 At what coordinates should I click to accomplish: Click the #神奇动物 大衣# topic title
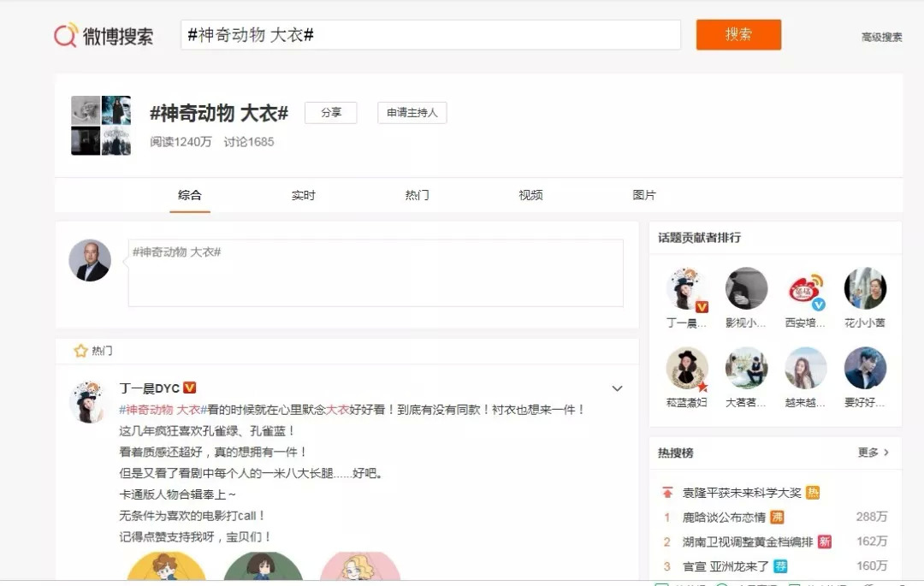[x=219, y=112]
